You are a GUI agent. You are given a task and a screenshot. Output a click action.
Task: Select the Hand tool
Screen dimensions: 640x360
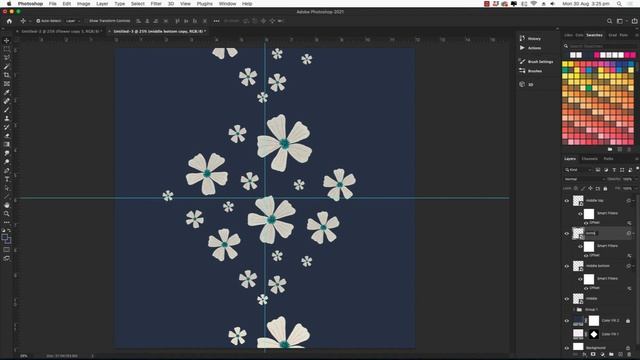coord(7,205)
